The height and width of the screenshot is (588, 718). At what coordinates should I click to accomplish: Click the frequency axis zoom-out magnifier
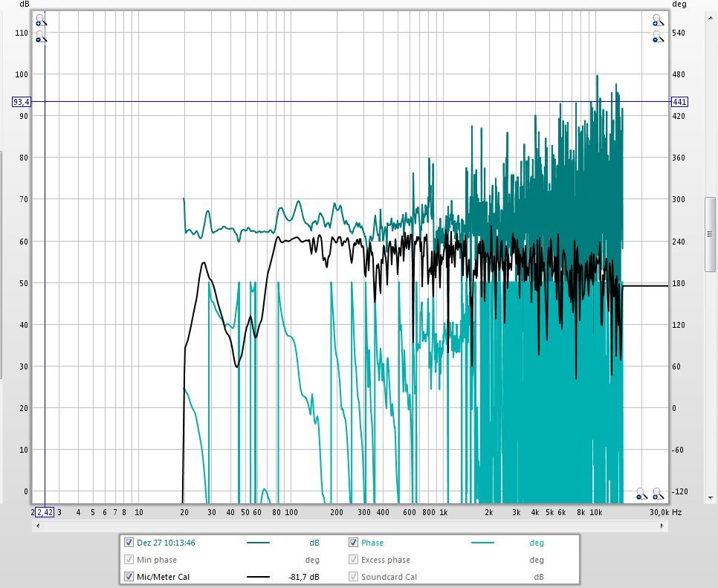coord(641,494)
